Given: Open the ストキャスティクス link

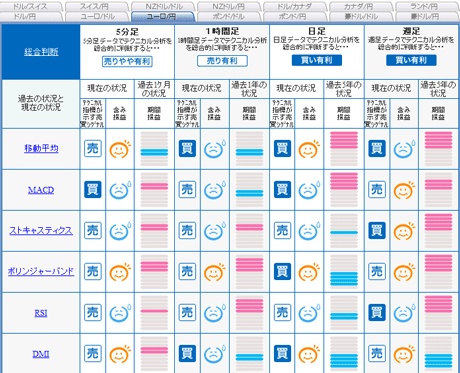Looking at the screenshot, I should click(x=41, y=230).
